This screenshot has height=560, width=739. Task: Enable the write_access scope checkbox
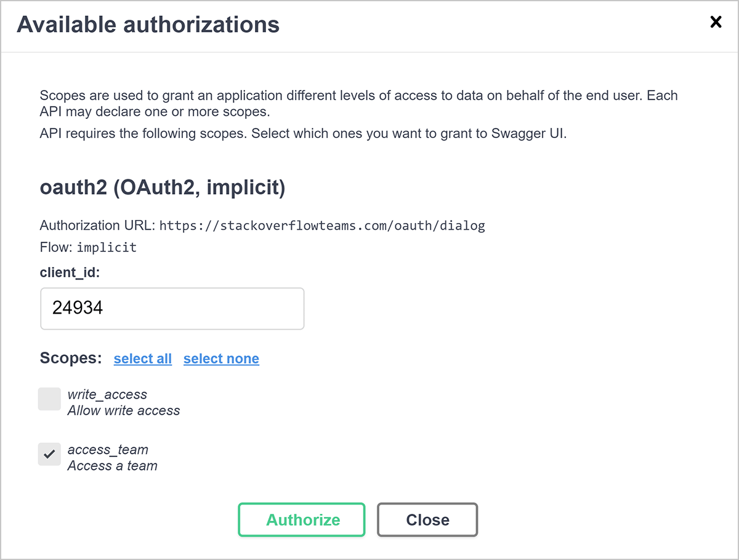tap(49, 399)
